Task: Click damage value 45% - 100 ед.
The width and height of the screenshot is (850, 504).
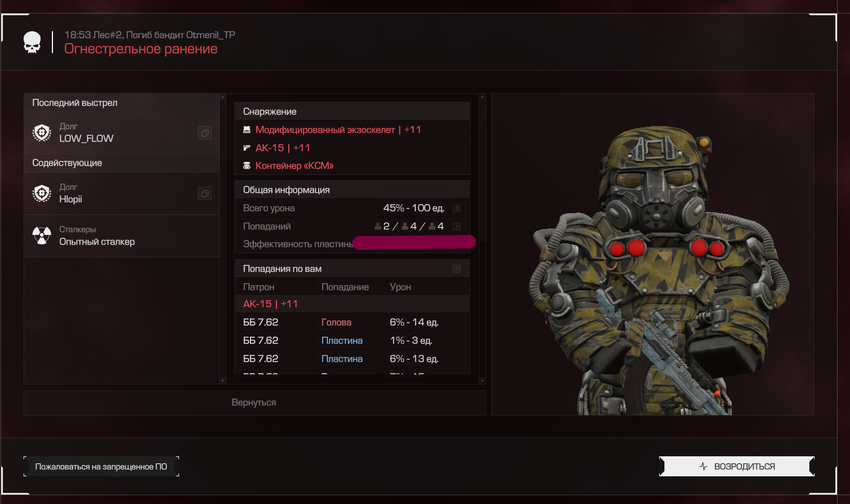Action: [414, 208]
